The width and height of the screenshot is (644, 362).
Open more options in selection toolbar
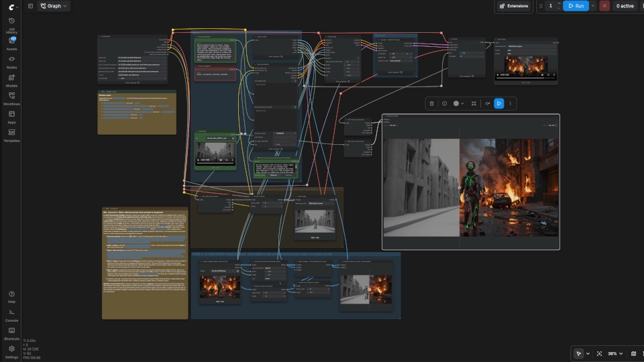tap(511, 103)
